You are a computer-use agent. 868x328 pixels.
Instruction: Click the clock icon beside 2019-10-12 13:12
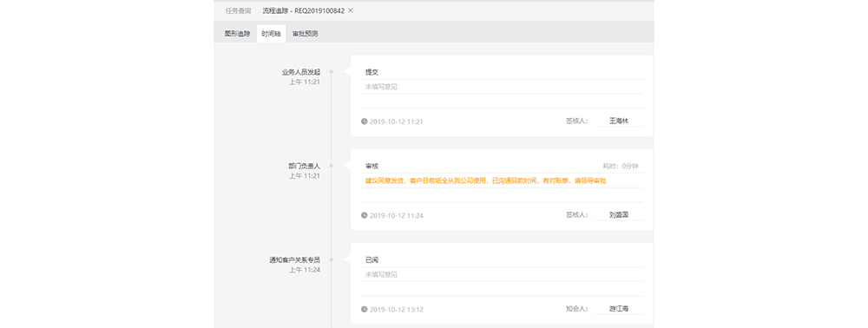click(365, 309)
